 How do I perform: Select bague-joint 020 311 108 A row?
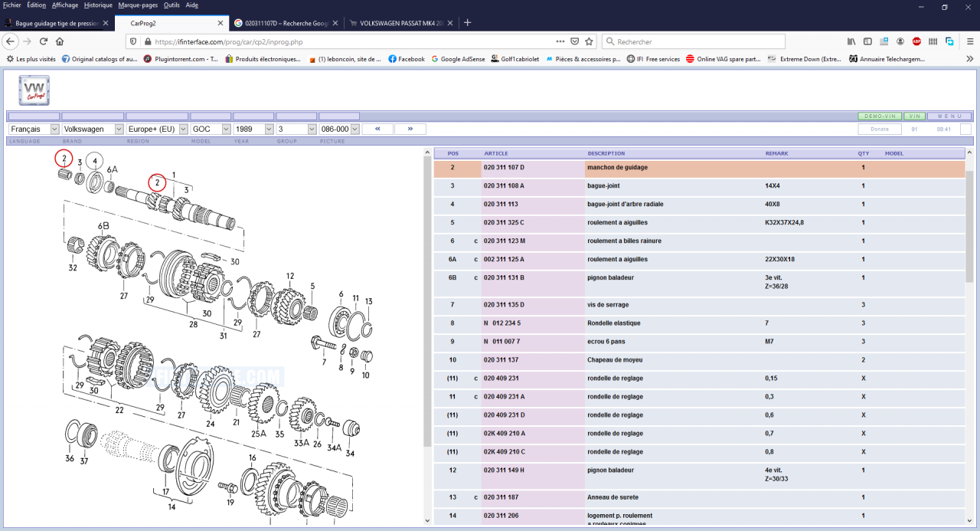(x=699, y=185)
